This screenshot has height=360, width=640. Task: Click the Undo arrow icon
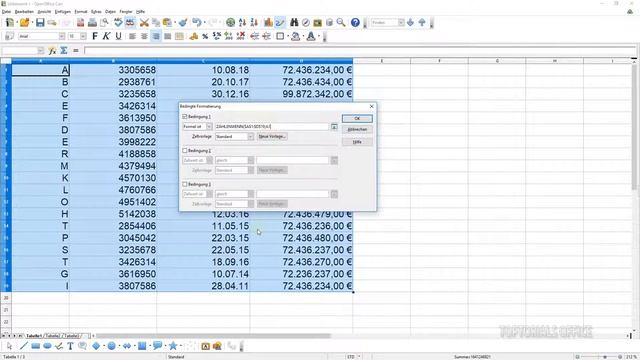(197, 22)
